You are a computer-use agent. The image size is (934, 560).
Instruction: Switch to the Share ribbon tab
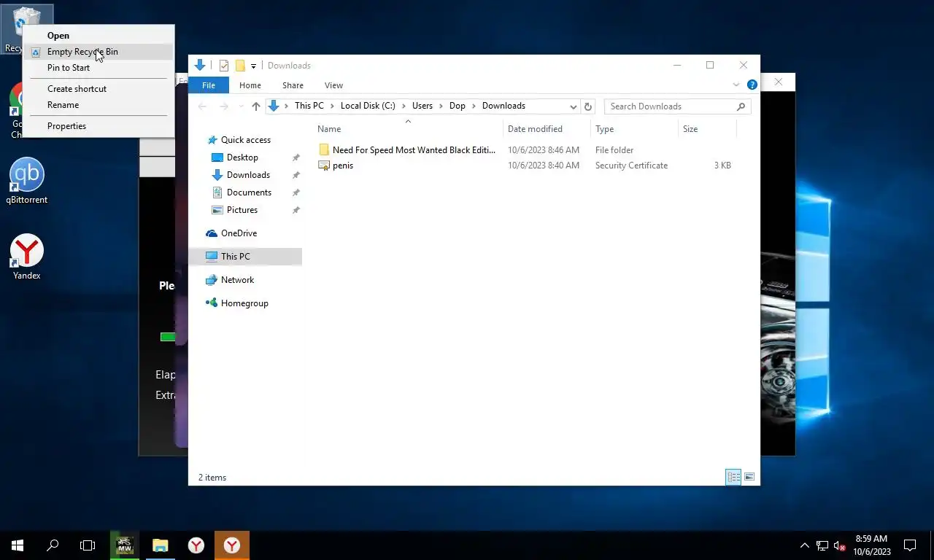(x=293, y=85)
